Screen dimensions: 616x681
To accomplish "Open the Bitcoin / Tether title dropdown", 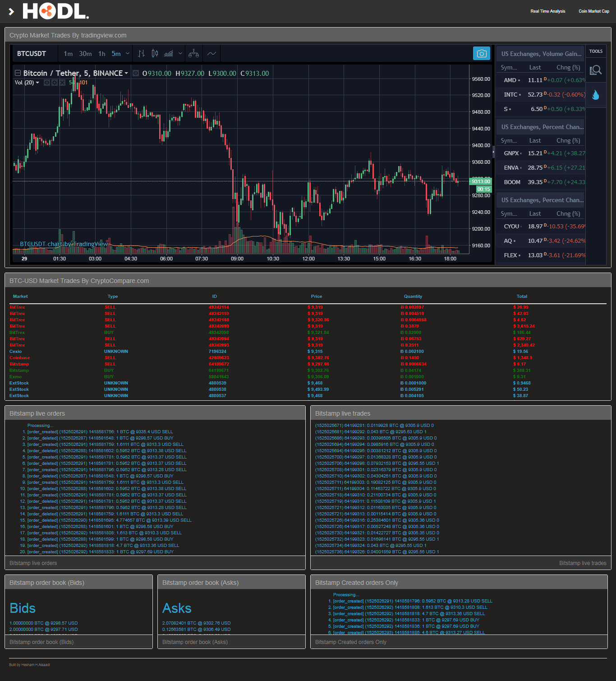I will pyautogui.click(x=126, y=73).
